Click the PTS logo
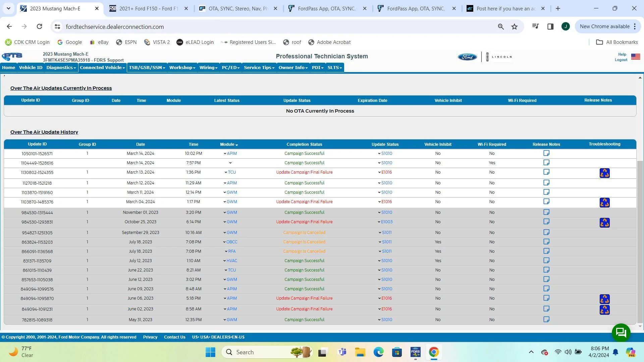 coord(12,56)
